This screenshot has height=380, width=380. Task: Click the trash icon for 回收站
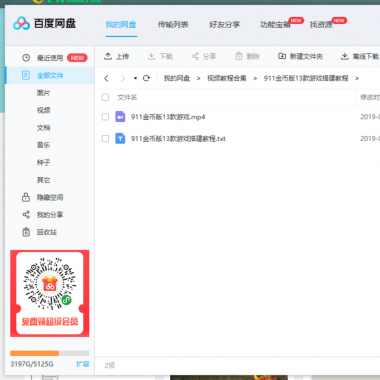[26, 232]
